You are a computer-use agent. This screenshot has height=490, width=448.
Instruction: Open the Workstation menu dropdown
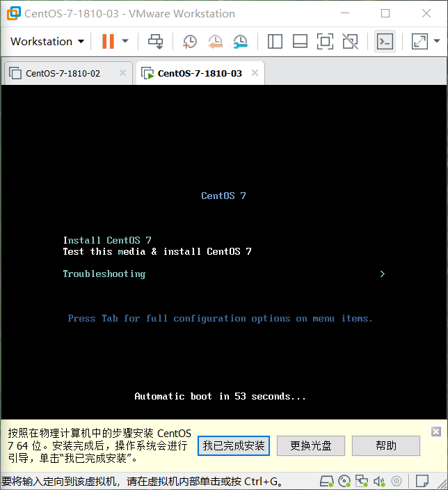pos(47,41)
